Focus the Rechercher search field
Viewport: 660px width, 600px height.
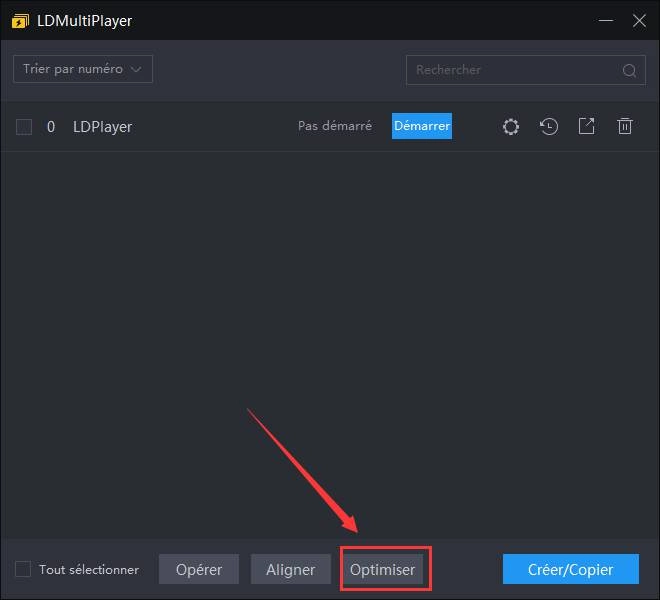coord(526,70)
